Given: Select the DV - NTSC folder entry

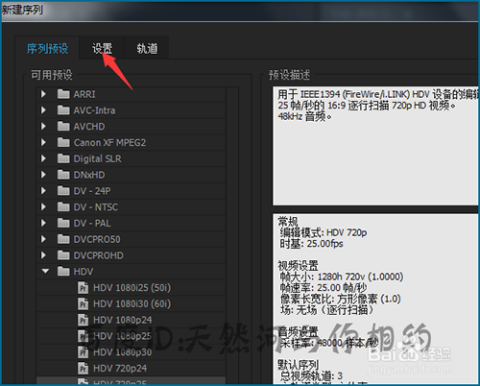Looking at the screenshot, I should click(x=131, y=207).
